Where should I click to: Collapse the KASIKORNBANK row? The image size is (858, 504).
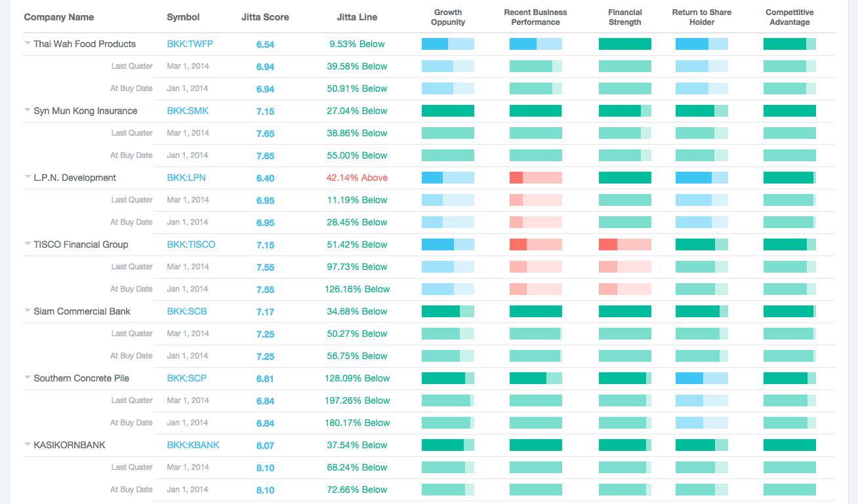point(28,445)
